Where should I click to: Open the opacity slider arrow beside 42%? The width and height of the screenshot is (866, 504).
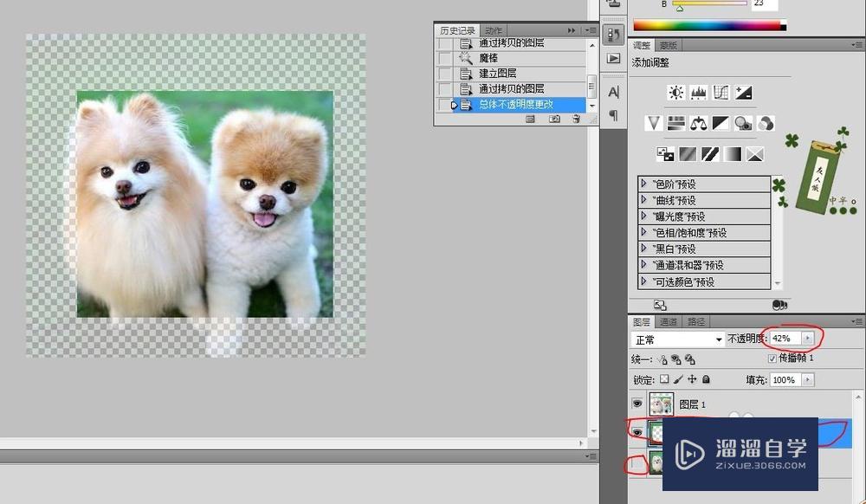[808, 338]
